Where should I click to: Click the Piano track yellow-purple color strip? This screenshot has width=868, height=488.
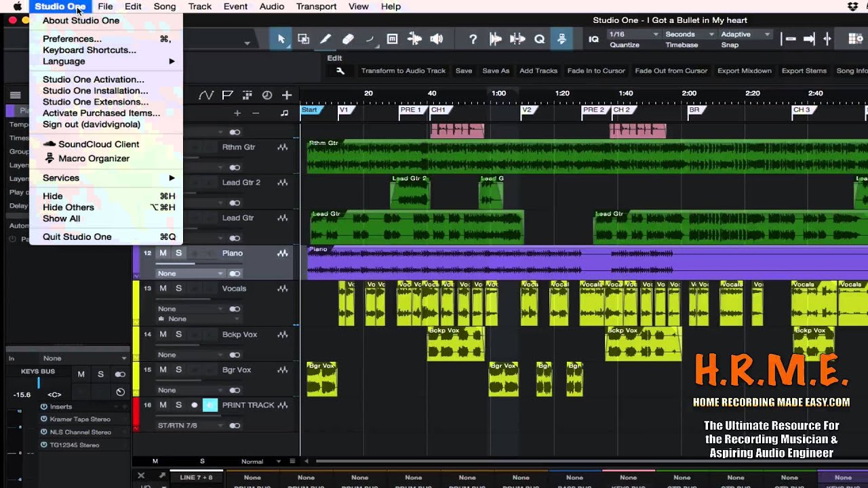tap(136, 262)
